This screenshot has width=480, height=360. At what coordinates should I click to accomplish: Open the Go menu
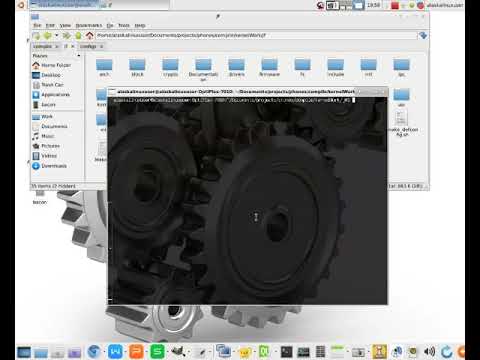coord(110,25)
